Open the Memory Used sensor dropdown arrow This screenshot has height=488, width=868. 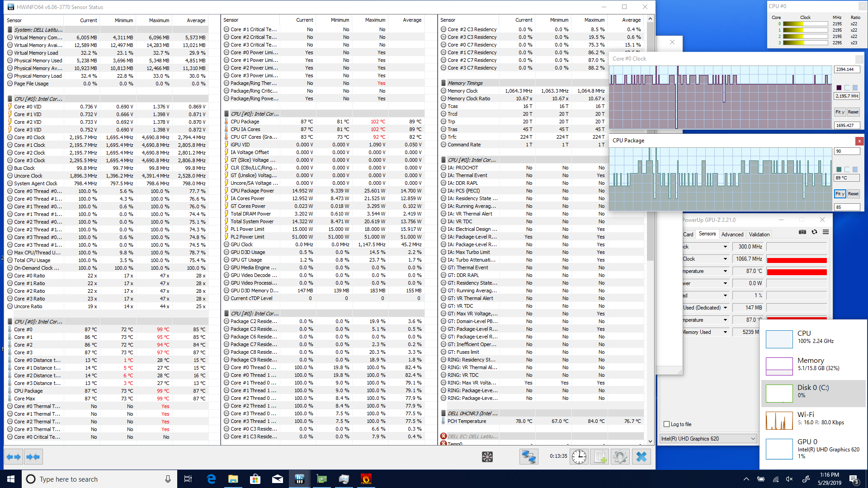[725, 332]
